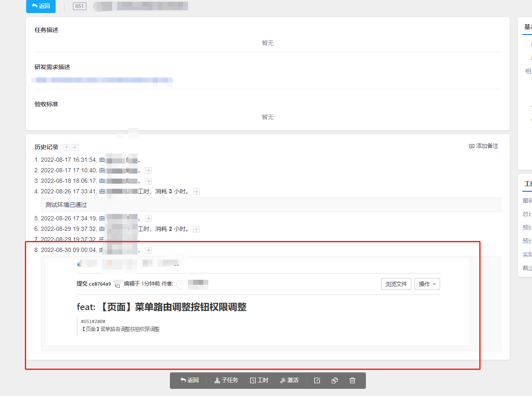
Task: Click the trash delete icon in bottom toolbar
Action: coord(352,380)
